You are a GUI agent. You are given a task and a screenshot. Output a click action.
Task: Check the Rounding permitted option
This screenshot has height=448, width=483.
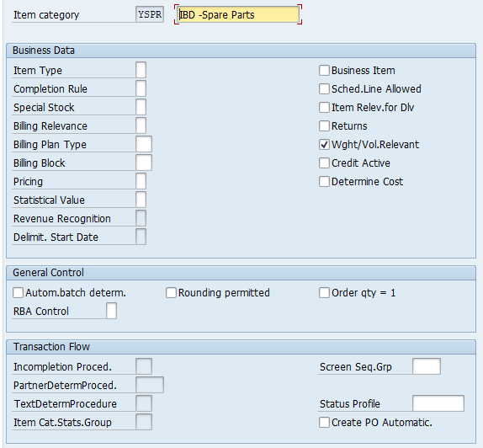click(x=171, y=292)
